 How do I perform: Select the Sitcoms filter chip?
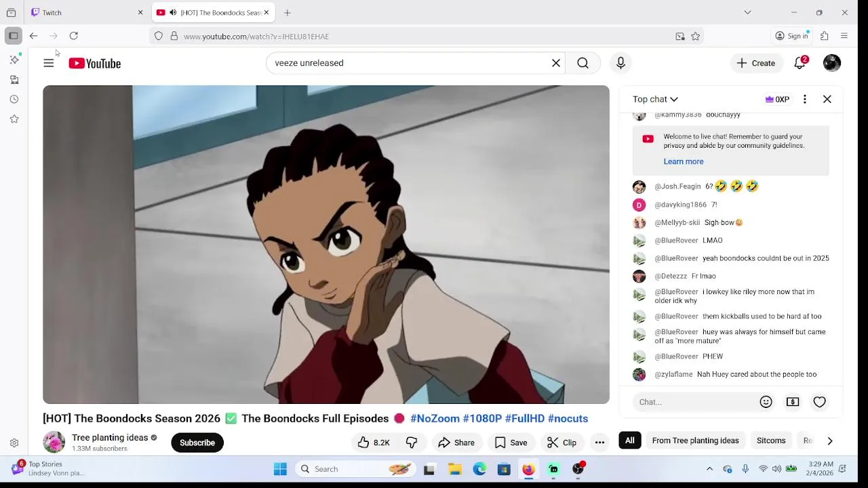coord(771,441)
